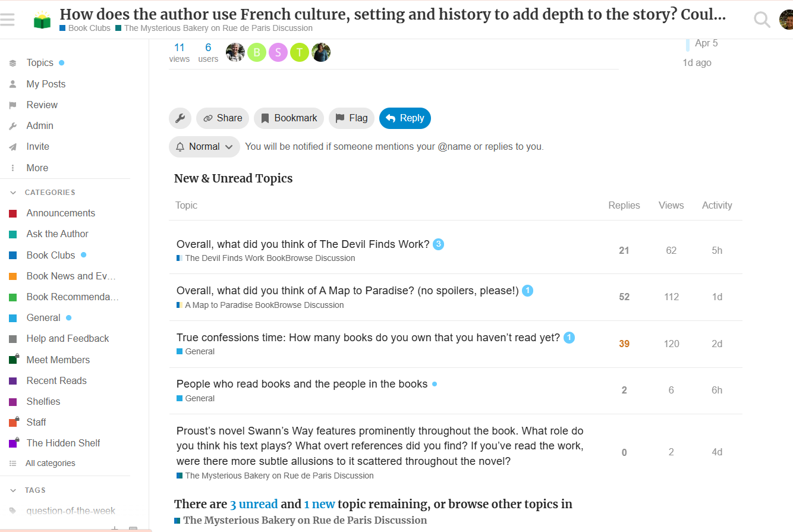Open your profile avatar at top right
Screen dimensions: 793x532
pos(786,20)
